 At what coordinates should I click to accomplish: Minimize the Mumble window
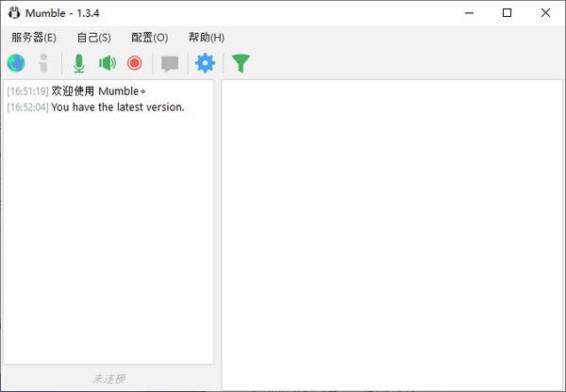pos(464,12)
